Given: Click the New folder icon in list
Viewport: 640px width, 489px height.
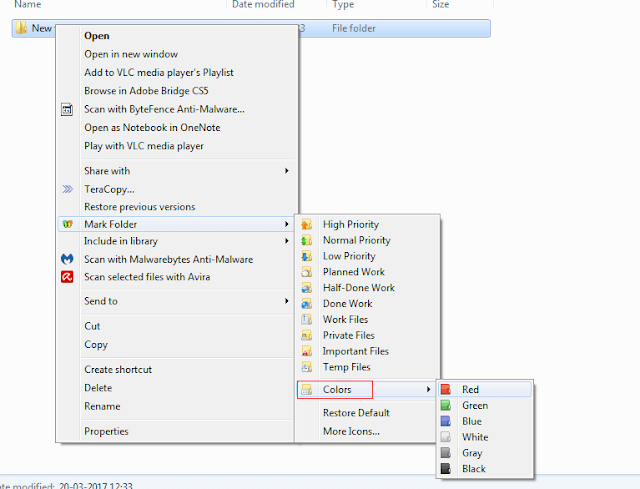Looking at the screenshot, I should [x=21, y=28].
